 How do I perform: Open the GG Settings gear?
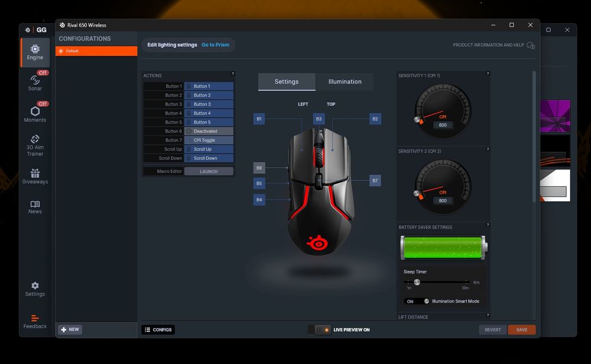(35, 289)
